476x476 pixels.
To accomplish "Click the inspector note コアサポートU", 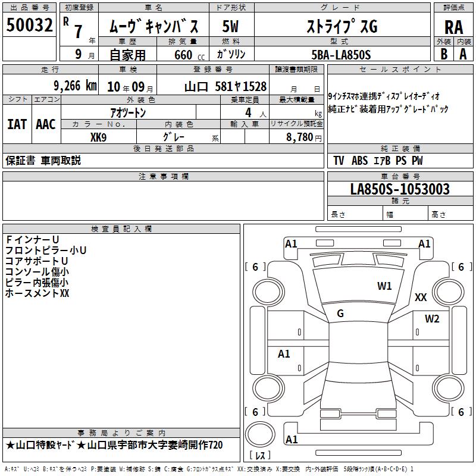I will [37, 261].
